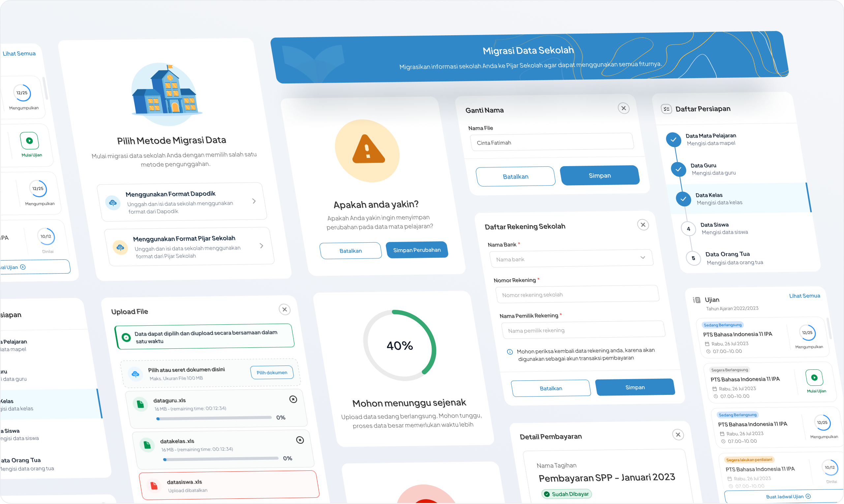
Task: Click the dataguru.xls upload progress bar
Action: [x=214, y=418]
